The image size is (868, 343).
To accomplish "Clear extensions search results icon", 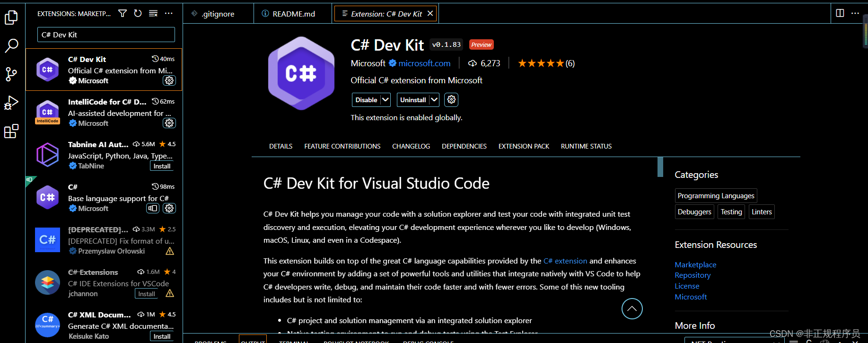I will [x=153, y=14].
